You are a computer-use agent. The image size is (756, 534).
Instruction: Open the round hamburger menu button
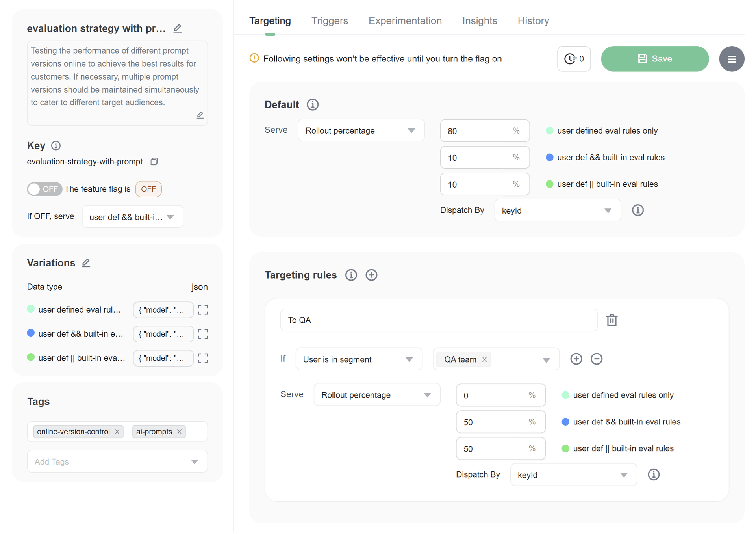(x=731, y=59)
